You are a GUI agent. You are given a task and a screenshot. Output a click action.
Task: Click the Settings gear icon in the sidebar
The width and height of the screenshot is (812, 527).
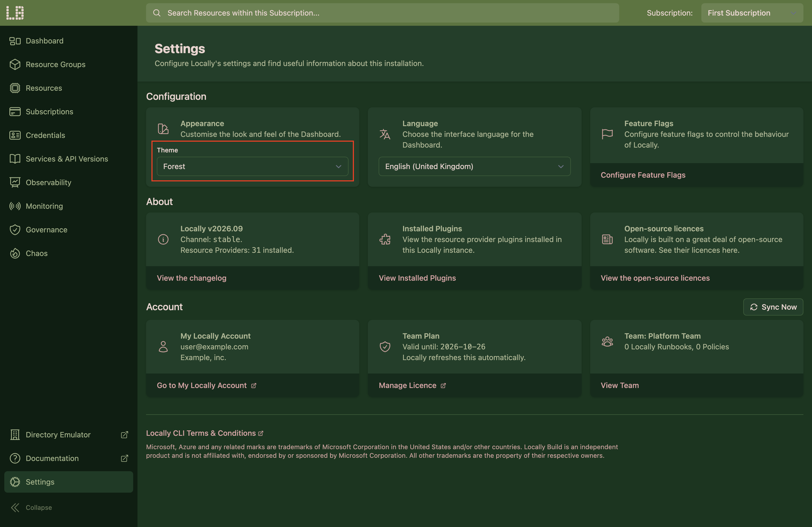15,482
